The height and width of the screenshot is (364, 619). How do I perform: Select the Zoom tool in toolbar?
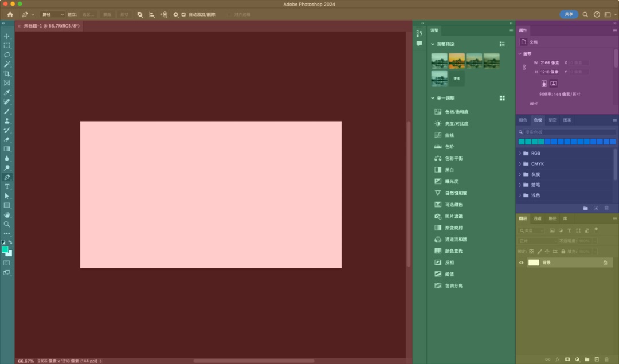(x=7, y=224)
